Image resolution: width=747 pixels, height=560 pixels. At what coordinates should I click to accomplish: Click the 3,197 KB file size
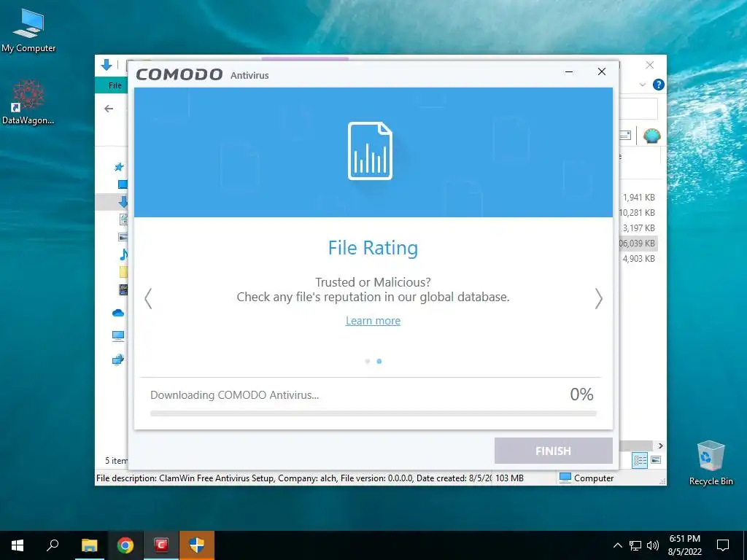[639, 228]
